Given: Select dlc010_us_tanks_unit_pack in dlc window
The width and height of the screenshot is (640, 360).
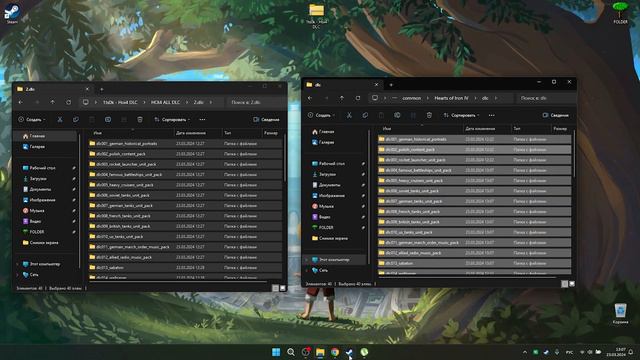Looking at the screenshot, I should tap(474, 232).
